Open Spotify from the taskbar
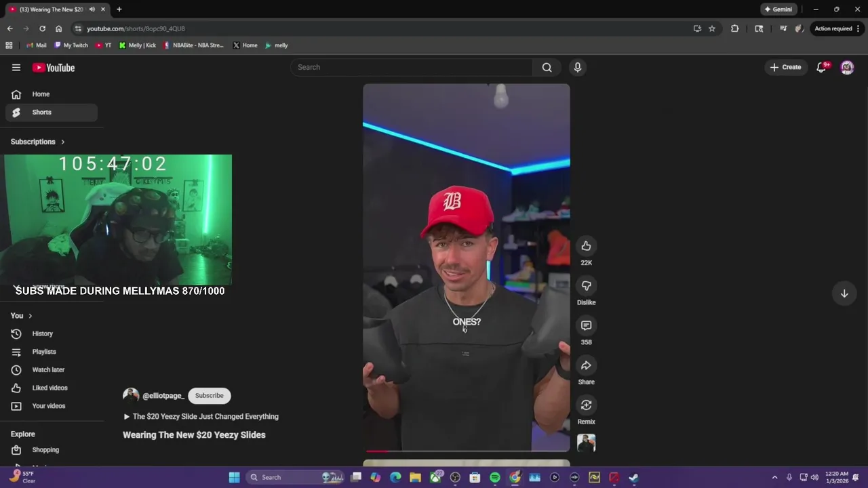Image resolution: width=868 pixels, height=488 pixels. pos(495,477)
